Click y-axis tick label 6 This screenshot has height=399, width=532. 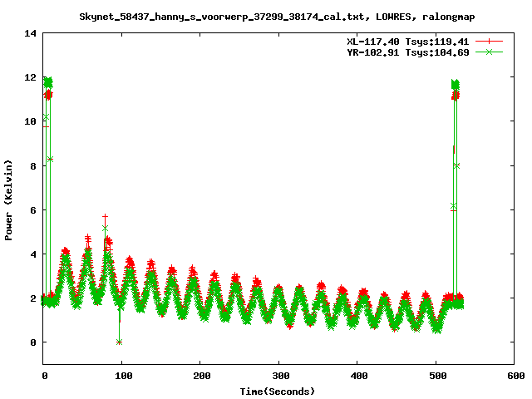pos(33,210)
